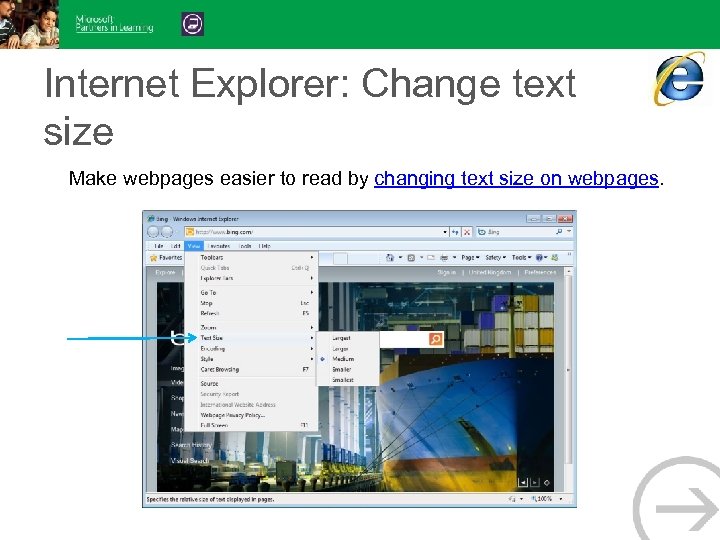Open the Edit menu
This screenshot has width=720, height=540.
pos(175,246)
